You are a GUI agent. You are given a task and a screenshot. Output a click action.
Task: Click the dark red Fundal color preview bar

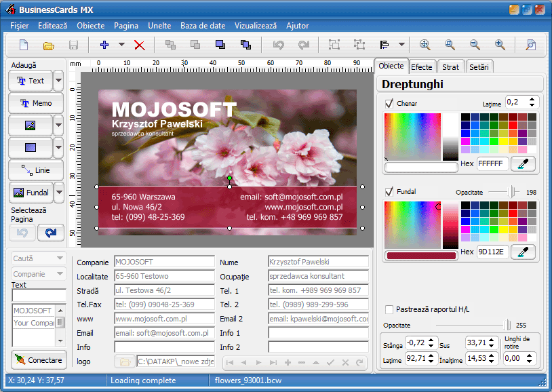421,256
